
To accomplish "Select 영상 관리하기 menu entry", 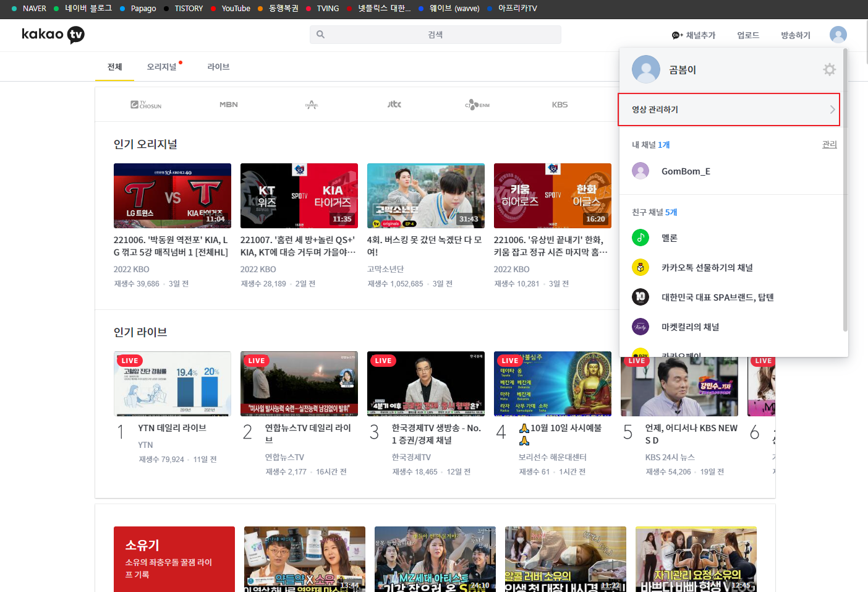I will click(729, 109).
